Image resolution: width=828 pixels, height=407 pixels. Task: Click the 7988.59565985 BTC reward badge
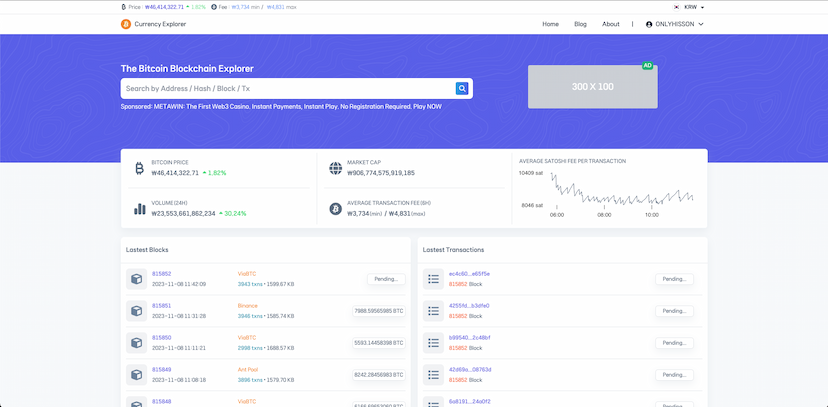coord(379,311)
